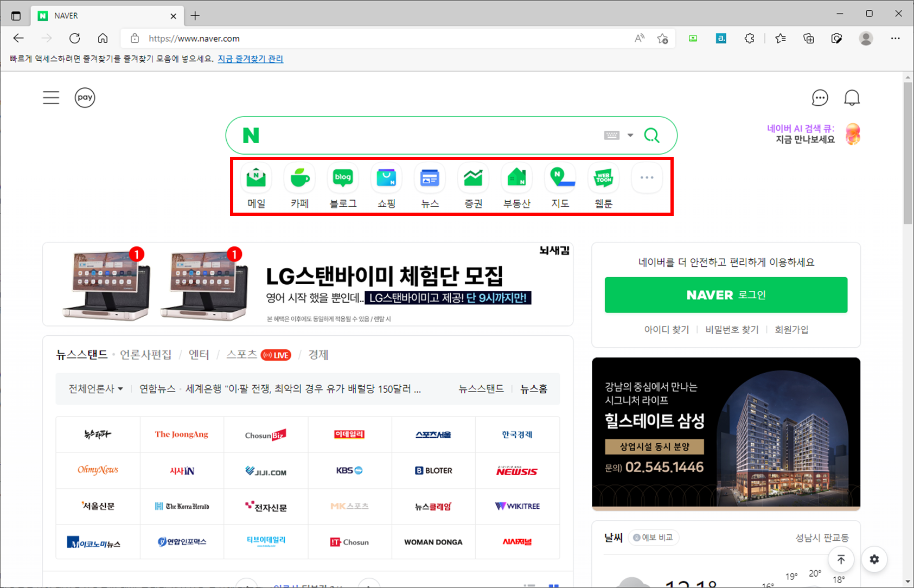Open The JoongAng press logo
914x588 pixels.
pyautogui.click(x=182, y=434)
